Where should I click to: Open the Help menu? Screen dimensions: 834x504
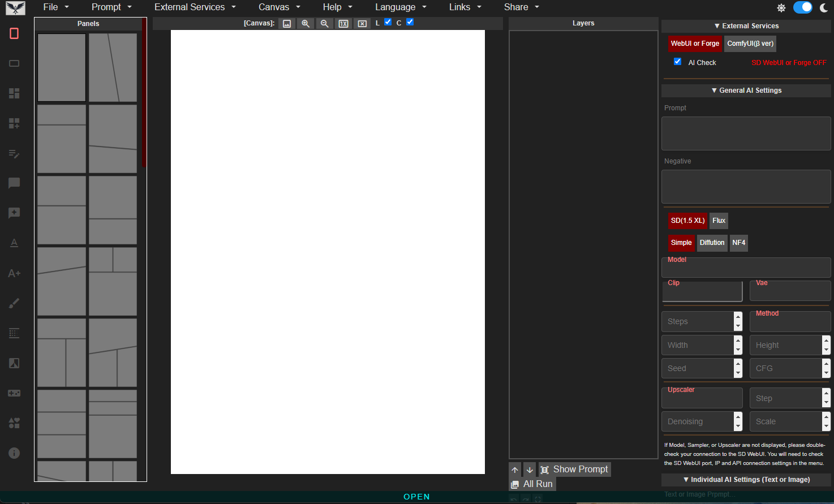[x=337, y=7]
